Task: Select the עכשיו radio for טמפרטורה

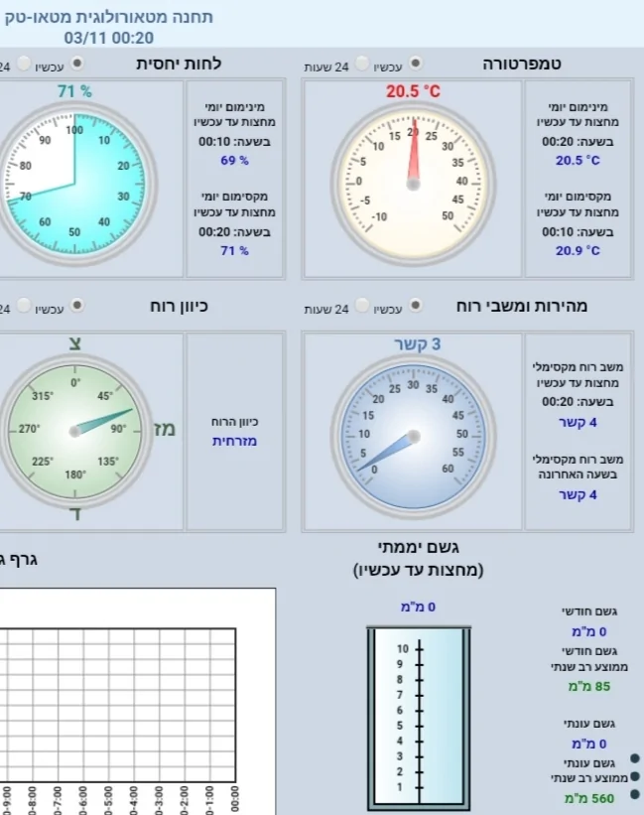Action: [415, 66]
